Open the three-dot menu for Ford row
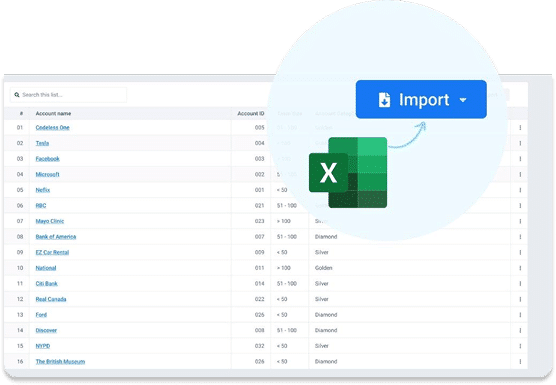 coord(520,315)
